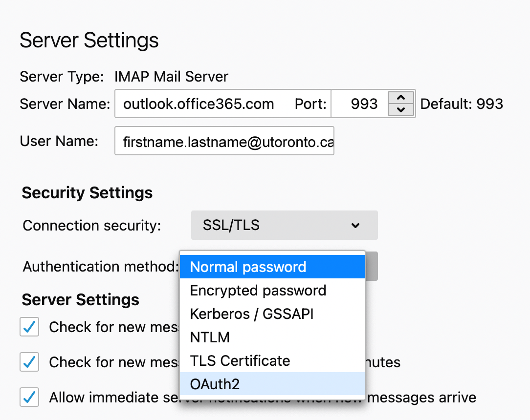Untick the checkbox on the line ending 'minutes'
This screenshot has width=530, height=420.
point(29,362)
